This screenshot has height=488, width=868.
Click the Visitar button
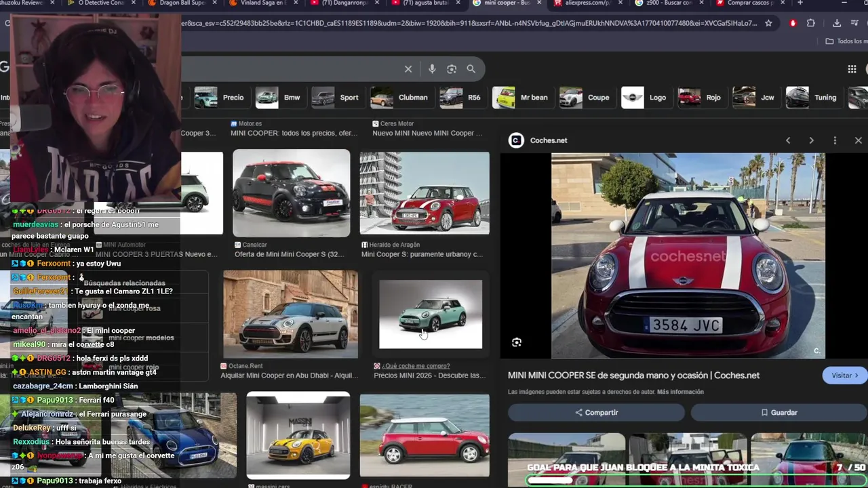845,375
